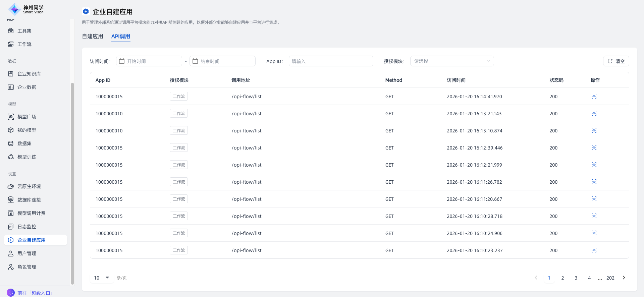644x297 pixels.
Task: View details of the 16:10:23.237 request
Action: [x=594, y=250]
